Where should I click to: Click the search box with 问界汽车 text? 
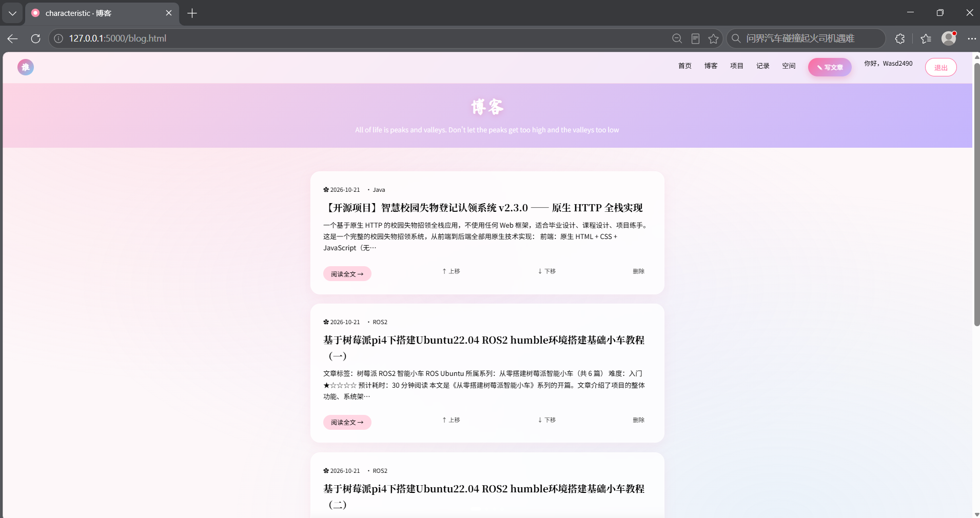click(x=806, y=38)
